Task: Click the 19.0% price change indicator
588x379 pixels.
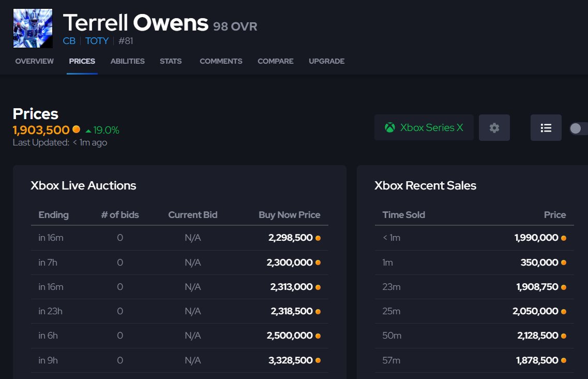Action: tap(102, 130)
